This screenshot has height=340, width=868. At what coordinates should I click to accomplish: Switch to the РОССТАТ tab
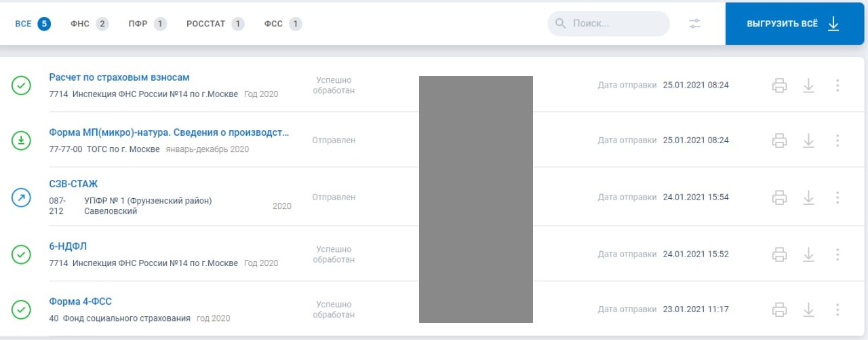pyautogui.click(x=216, y=24)
